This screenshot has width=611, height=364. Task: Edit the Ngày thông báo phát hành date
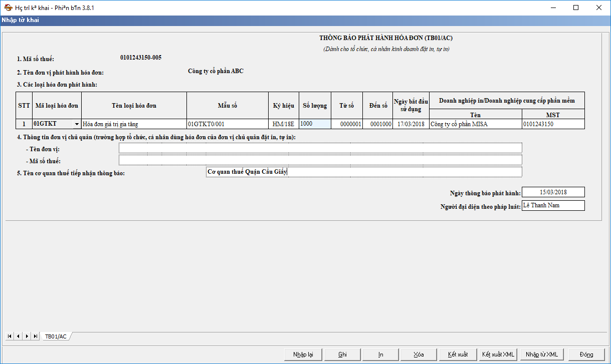(553, 192)
